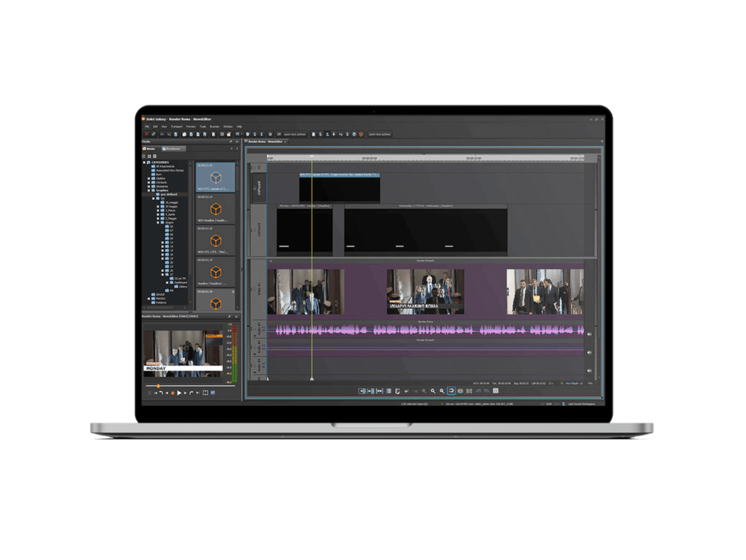This screenshot has height=560, width=746.
Task: Click the zoom in magnifier on timeline toolbar
Action: pyautogui.click(x=442, y=390)
